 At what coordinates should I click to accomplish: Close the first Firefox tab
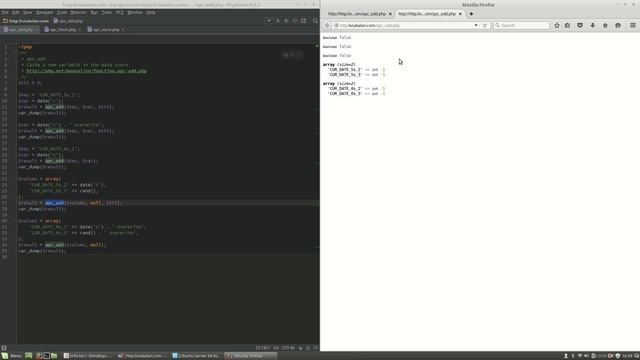pos(390,14)
